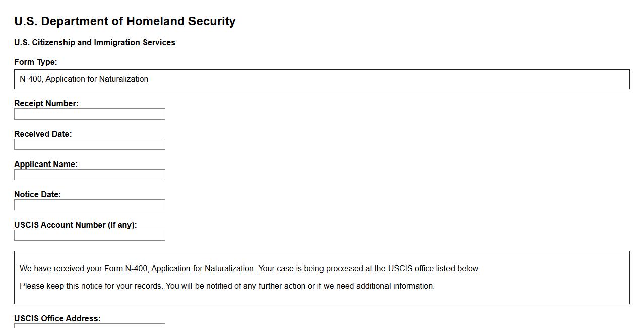Click the "Receipt Number:" label
Image resolution: width=644 pixels, height=328 pixels.
[46, 104]
